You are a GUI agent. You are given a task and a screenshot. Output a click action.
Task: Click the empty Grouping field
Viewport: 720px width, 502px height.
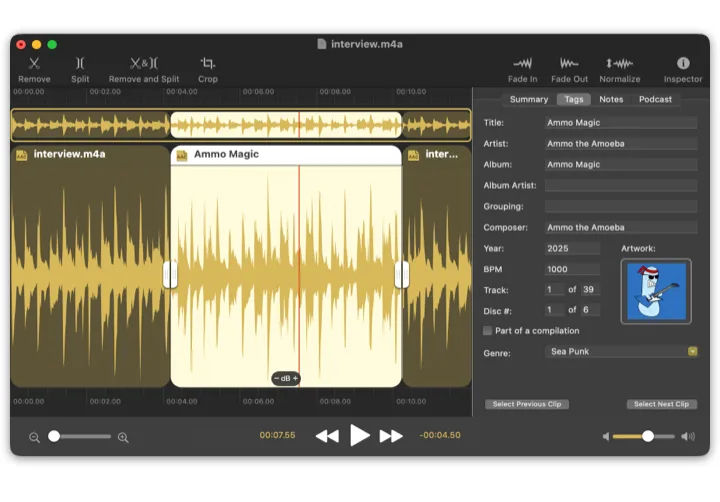click(621, 206)
